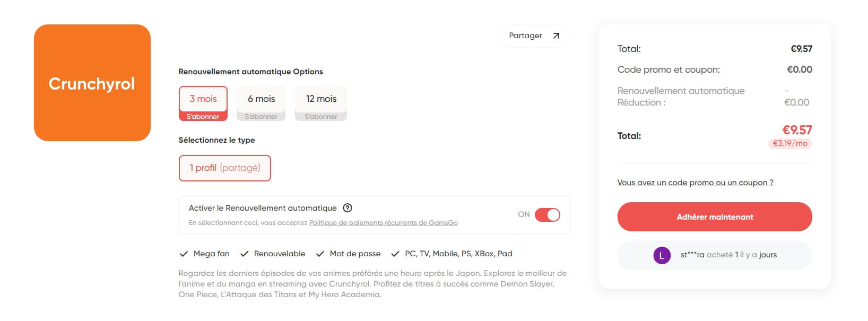
Task: Choose the 6 mois subscription plan
Action: pyautogui.click(x=261, y=99)
